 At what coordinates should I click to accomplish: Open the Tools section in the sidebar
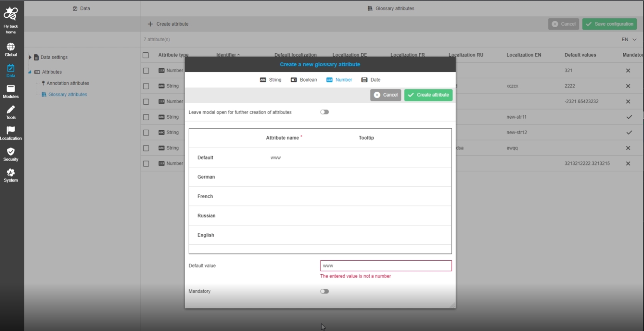11,113
